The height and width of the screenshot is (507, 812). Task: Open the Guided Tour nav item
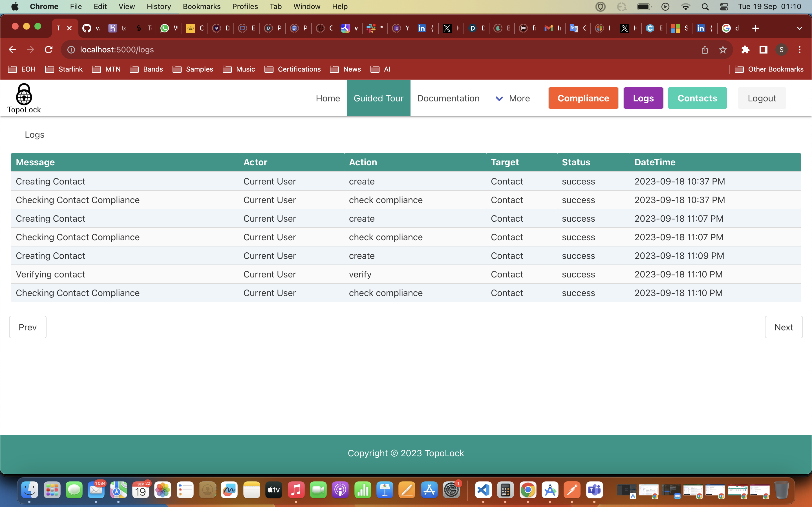[x=378, y=98]
